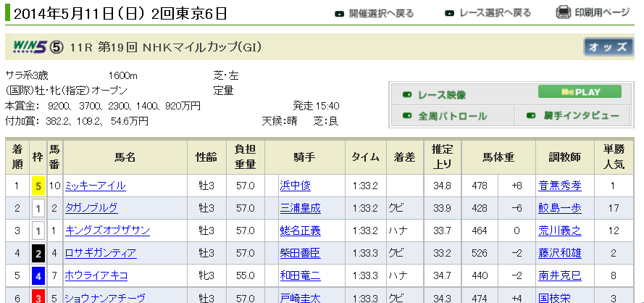644x303 pixels.
Task: Open jockey 和田竜二 page
Action: (x=300, y=275)
